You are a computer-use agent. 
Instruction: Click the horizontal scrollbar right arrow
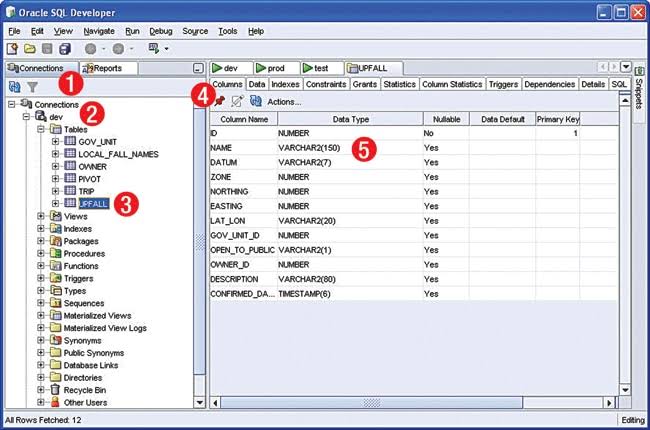coord(609,403)
